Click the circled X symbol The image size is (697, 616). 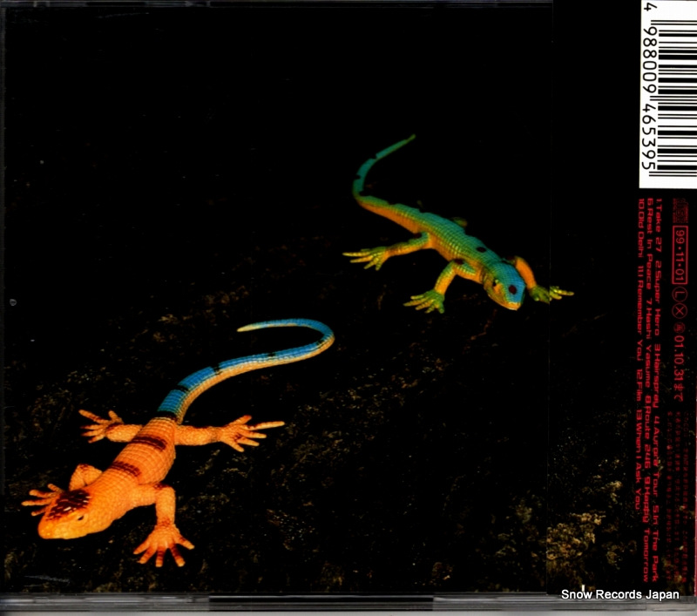[680, 311]
